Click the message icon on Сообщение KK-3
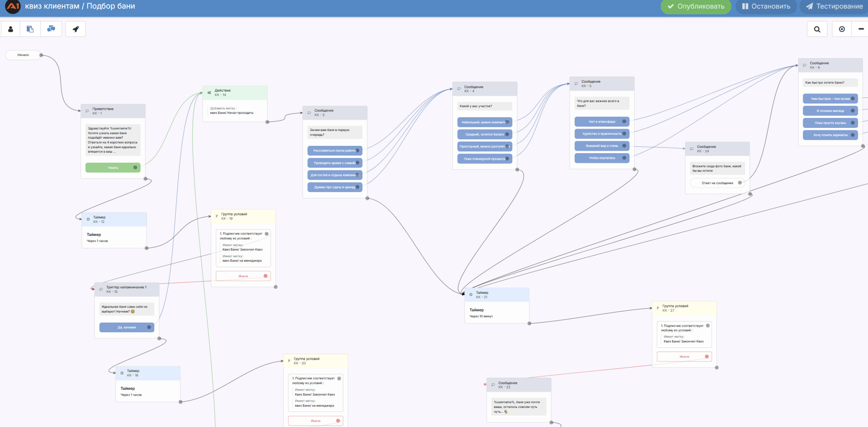The height and width of the screenshot is (427, 868). (309, 113)
